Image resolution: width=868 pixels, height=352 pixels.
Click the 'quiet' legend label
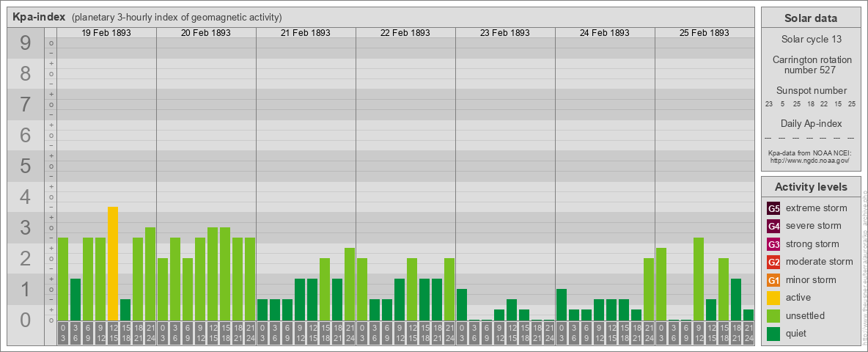click(x=798, y=333)
